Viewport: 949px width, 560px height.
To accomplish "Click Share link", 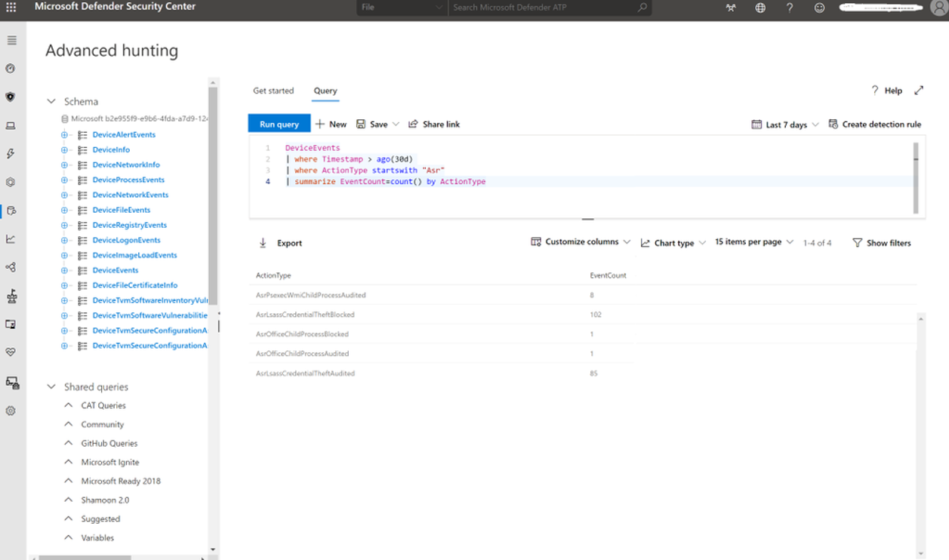I will click(434, 125).
